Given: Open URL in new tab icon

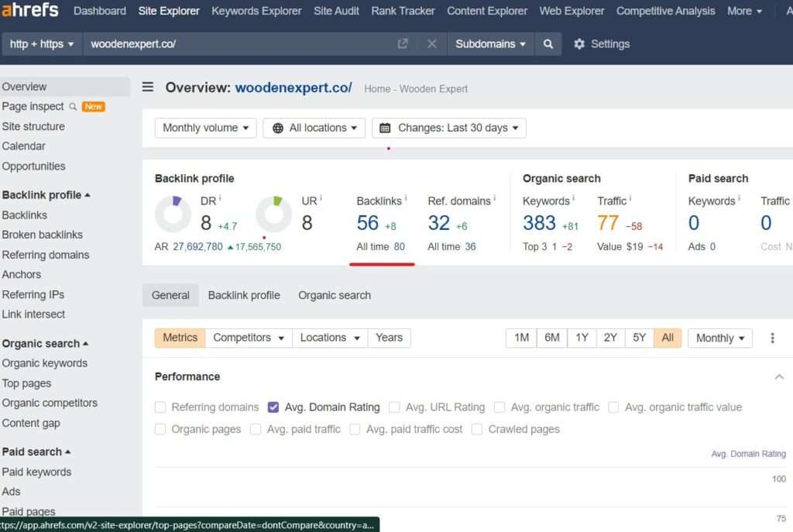Looking at the screenshot, I should pyautogui.click(x=403, y=44).
